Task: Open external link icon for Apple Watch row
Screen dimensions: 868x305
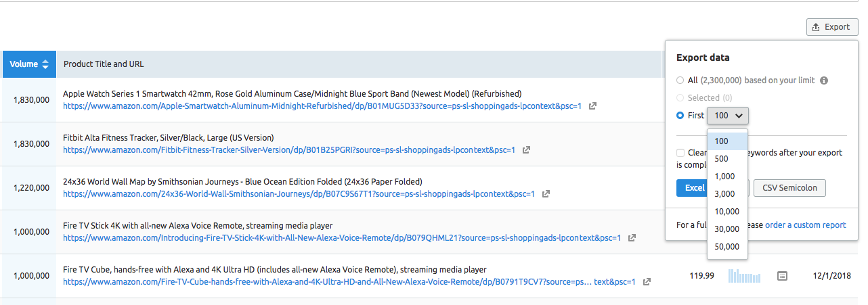Action: pyautogui.click(x=592, y=106)
